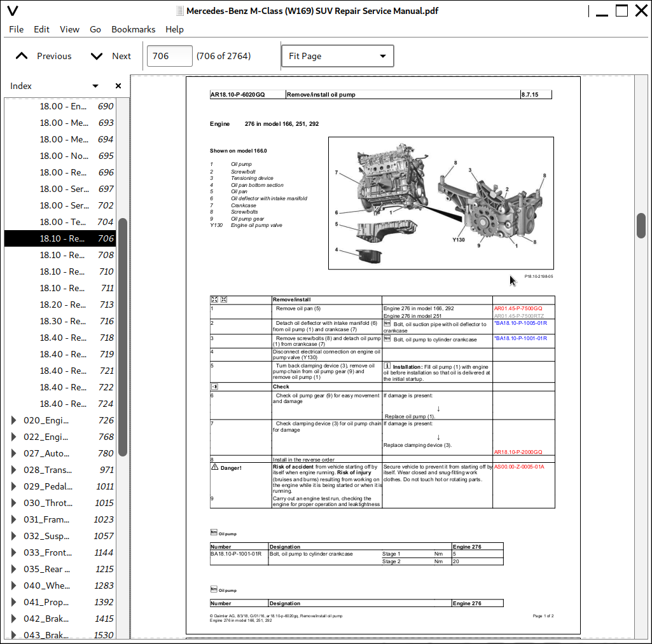Click the AS00.00-Z-0005-01A red link
652x644 pixels.
pyautogui.click(x=519, y=467)
